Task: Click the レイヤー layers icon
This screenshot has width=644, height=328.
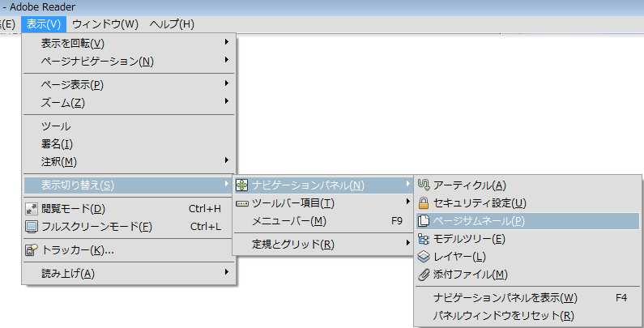Action: coord(424,257)
